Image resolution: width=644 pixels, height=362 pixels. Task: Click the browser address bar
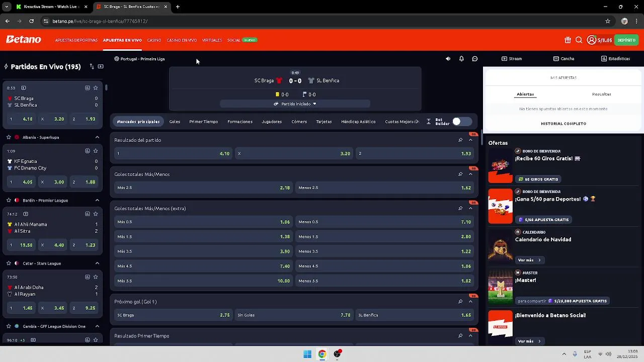coord(322,21)
